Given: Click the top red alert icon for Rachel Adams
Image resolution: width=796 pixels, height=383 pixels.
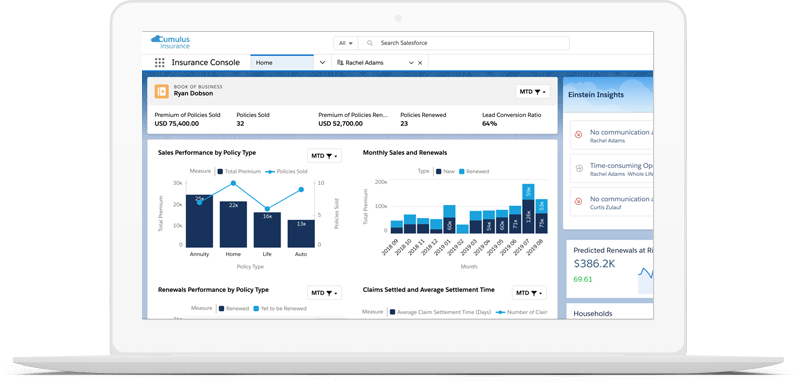Looking at the screenshot, I should click(x=578, y=135).
